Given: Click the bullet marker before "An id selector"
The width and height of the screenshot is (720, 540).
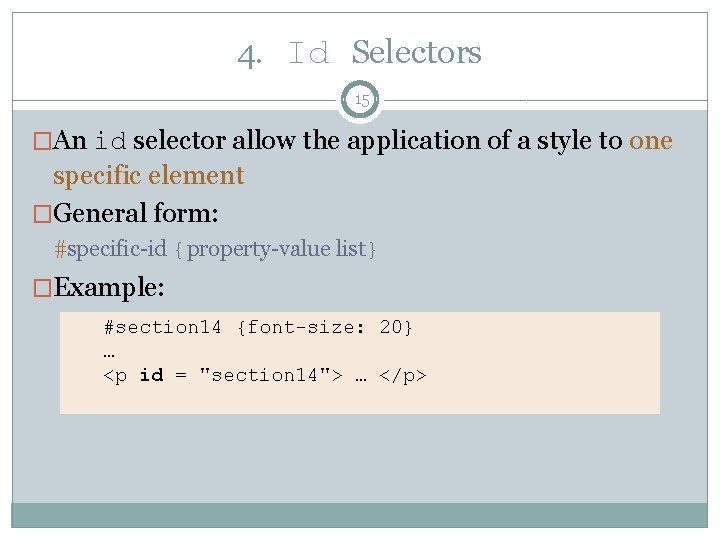Looking at the screenshot, I should tap(43, 141).
